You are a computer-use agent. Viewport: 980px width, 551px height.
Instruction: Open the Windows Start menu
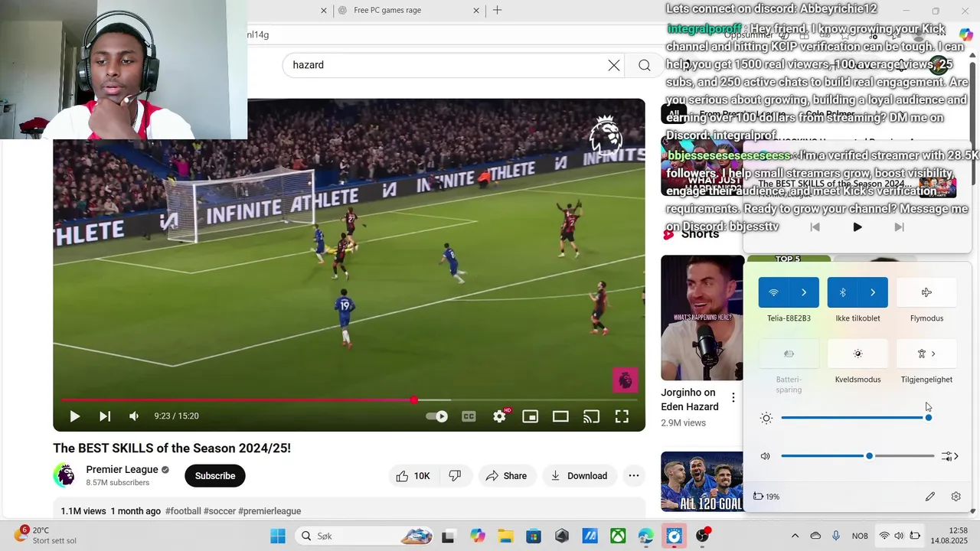pos(277,536)
